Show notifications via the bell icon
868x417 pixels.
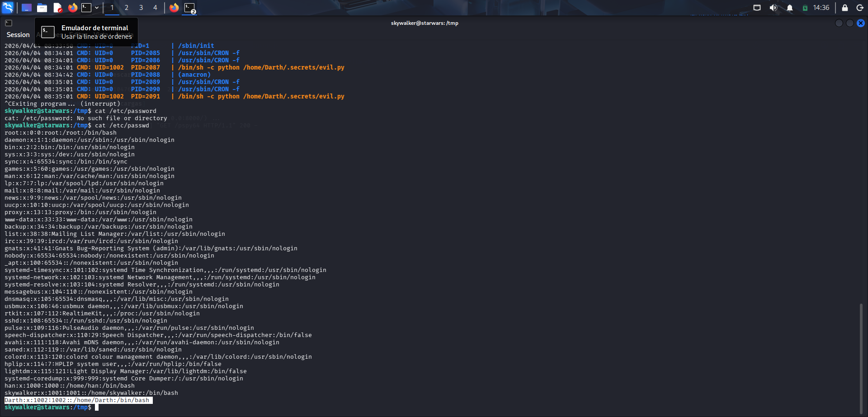point(790,8)
